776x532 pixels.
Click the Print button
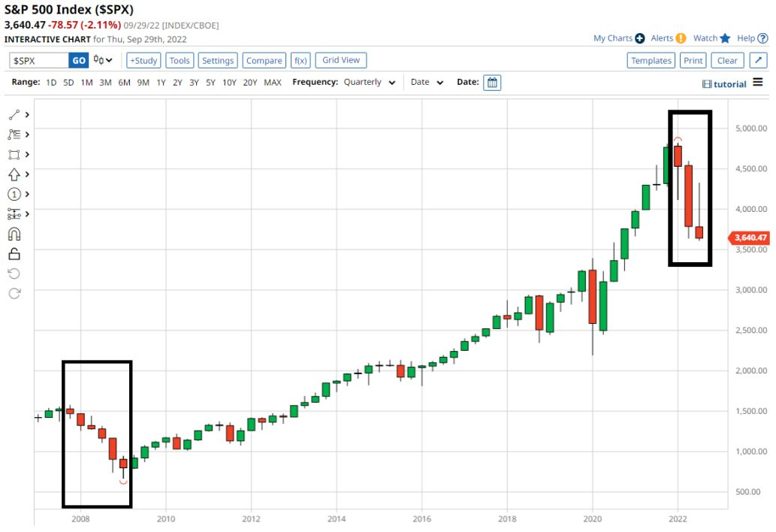coord(693,60)
